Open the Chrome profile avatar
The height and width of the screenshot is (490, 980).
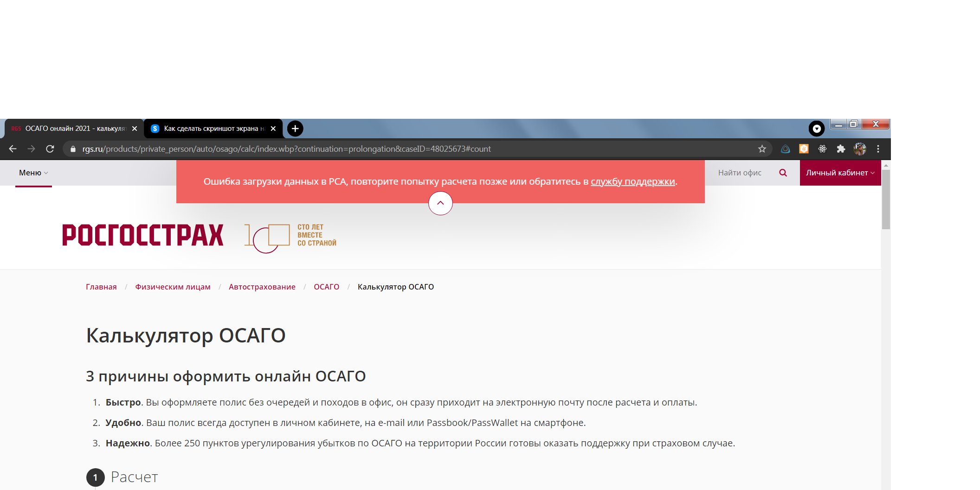point(860,149)
